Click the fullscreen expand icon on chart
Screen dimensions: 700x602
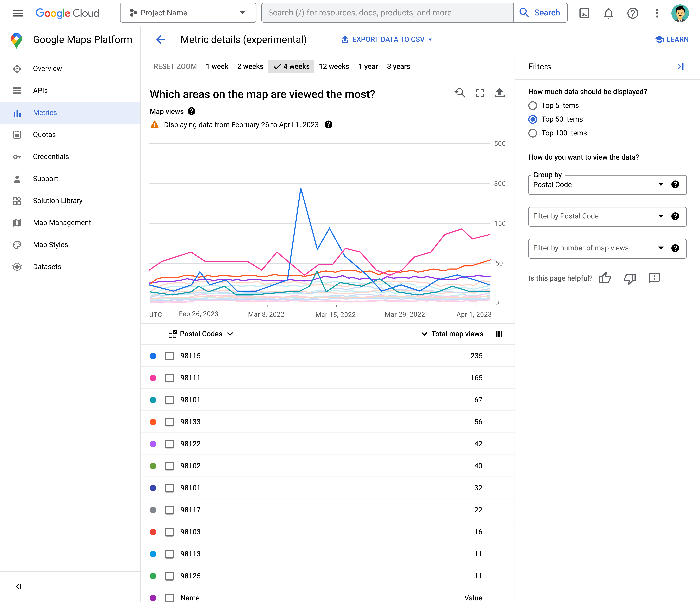click(480, 94)
